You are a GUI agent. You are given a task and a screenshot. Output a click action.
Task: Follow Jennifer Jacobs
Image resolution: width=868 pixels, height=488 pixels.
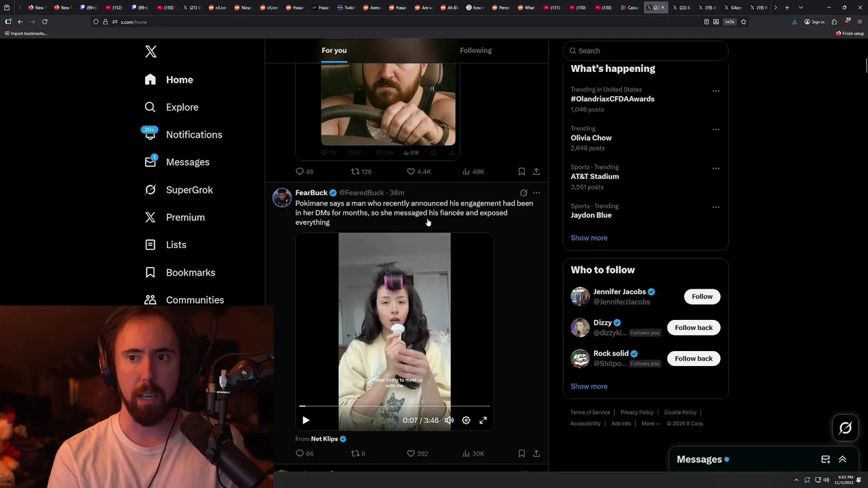(702, 296)
